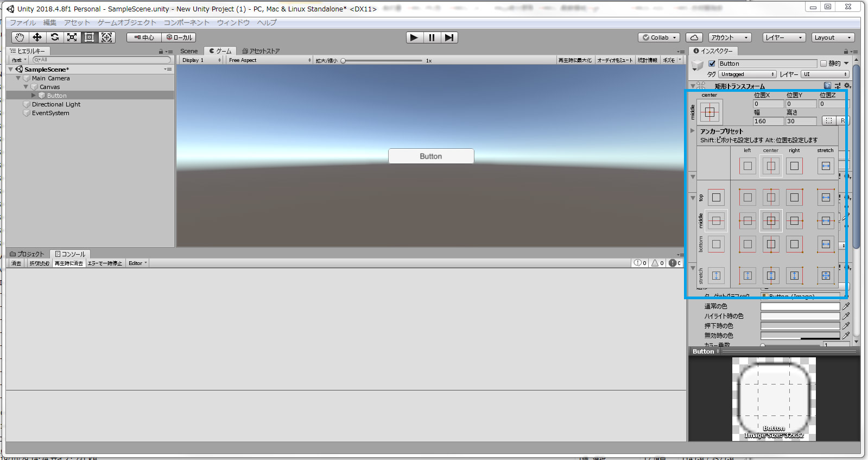
Task: Click the cloud services icon button
Action: [694, 37]
